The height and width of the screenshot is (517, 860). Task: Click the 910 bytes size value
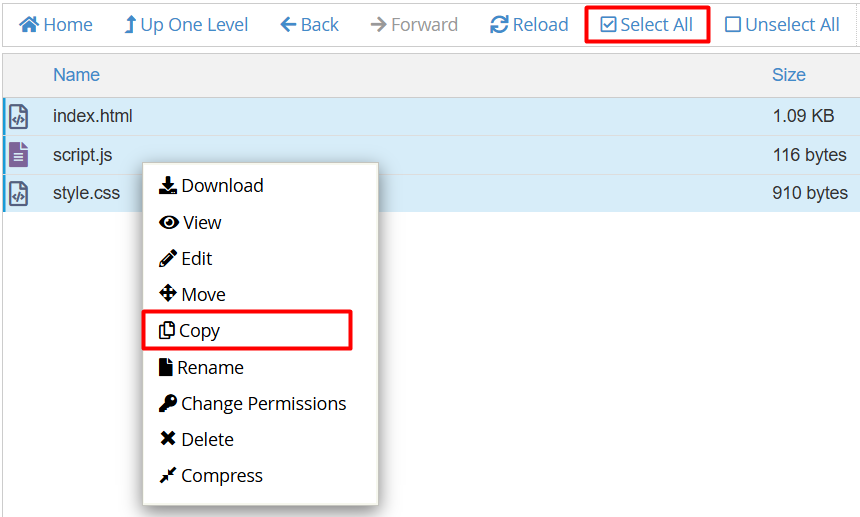coord(810,193)
